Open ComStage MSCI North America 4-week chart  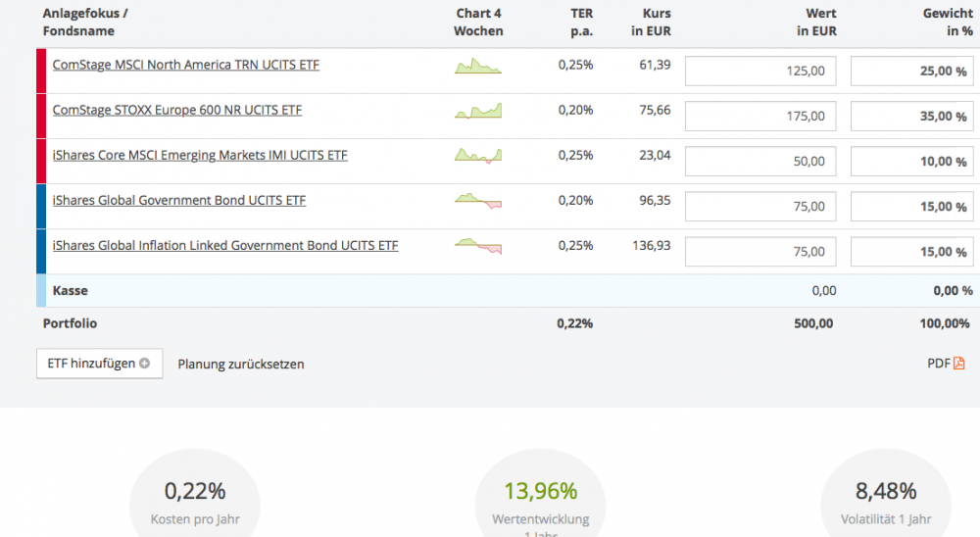(x=477, y=67)
